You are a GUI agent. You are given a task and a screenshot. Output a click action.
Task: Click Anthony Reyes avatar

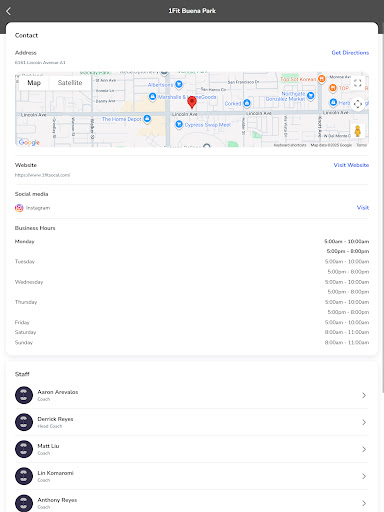coord(24,503)
